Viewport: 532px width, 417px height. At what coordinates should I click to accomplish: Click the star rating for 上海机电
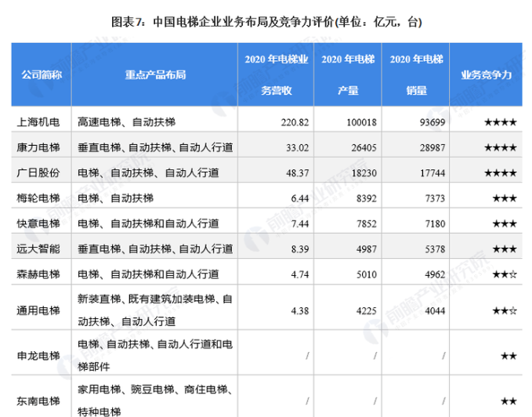501,122
